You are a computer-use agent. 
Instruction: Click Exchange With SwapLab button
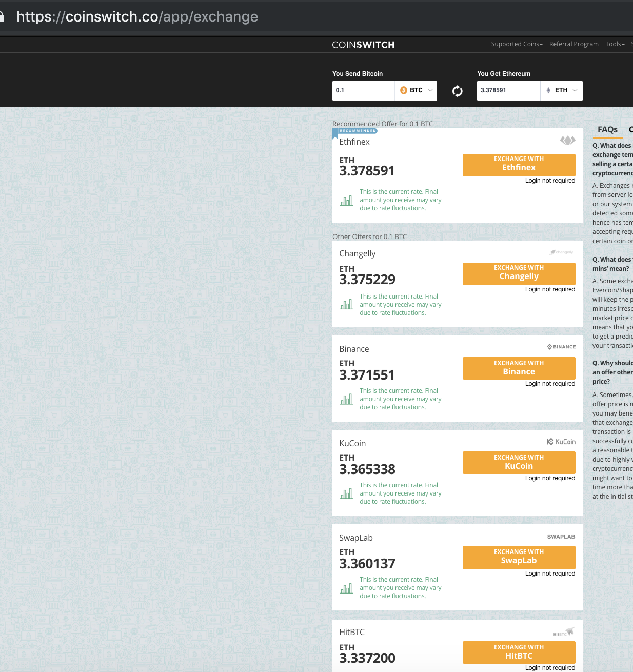click(519, 557)
